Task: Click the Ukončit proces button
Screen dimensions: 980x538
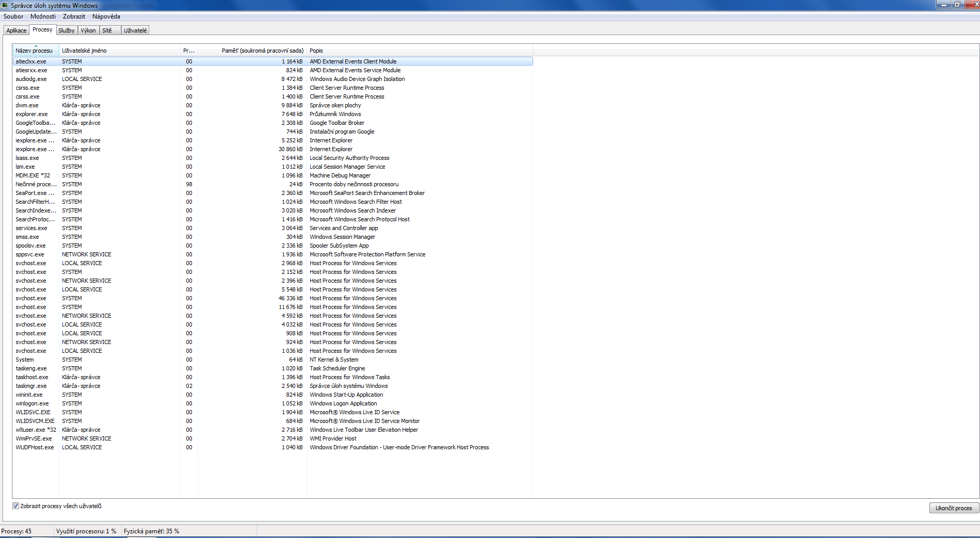Action: click(954, 508)
